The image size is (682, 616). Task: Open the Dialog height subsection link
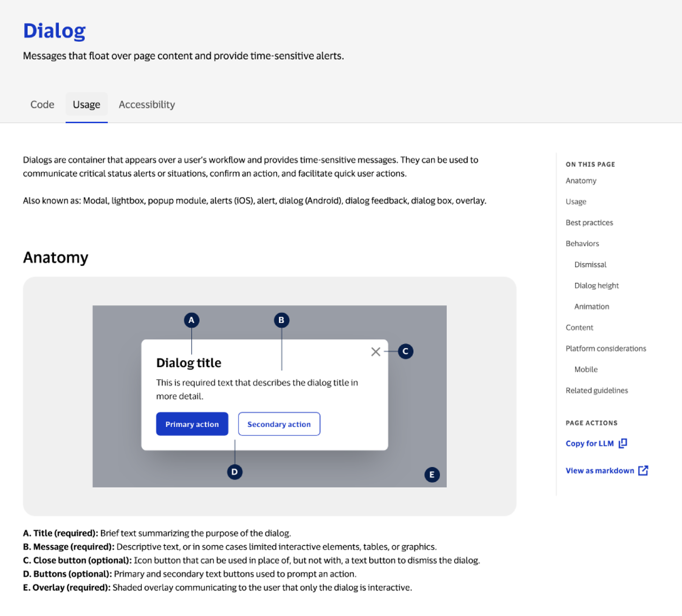click(x=597, y=286)
